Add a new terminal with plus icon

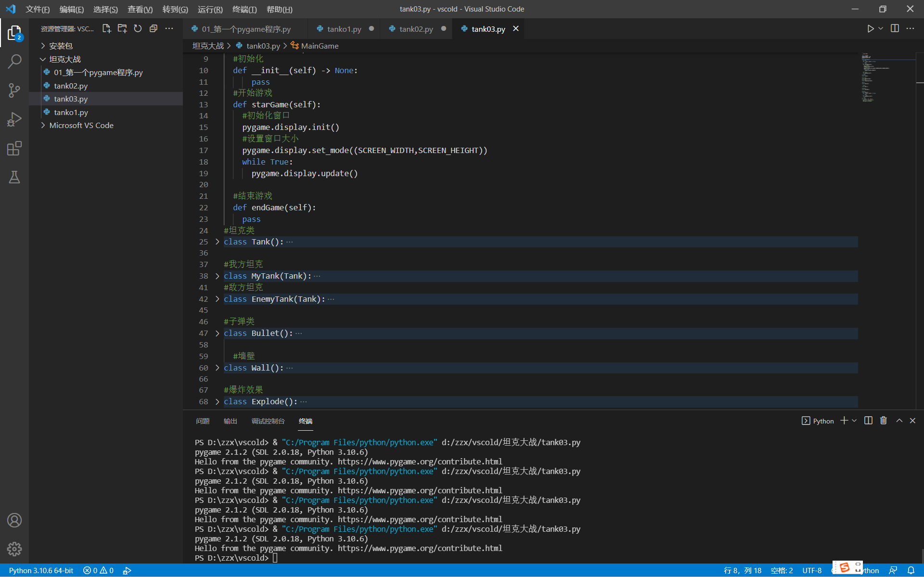coord(844,421)
